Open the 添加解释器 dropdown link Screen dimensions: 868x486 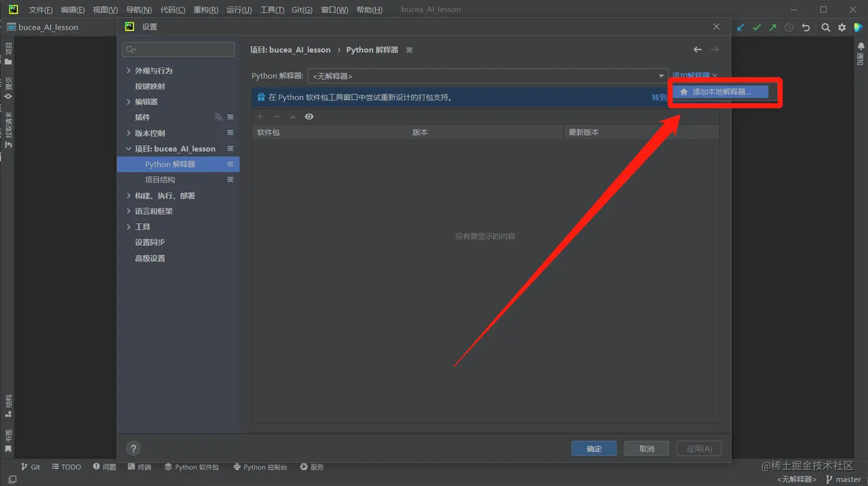coord(695,75)
